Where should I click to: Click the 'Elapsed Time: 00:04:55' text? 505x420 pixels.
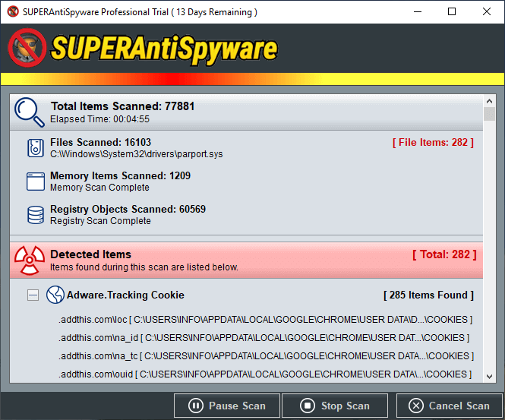99,119
